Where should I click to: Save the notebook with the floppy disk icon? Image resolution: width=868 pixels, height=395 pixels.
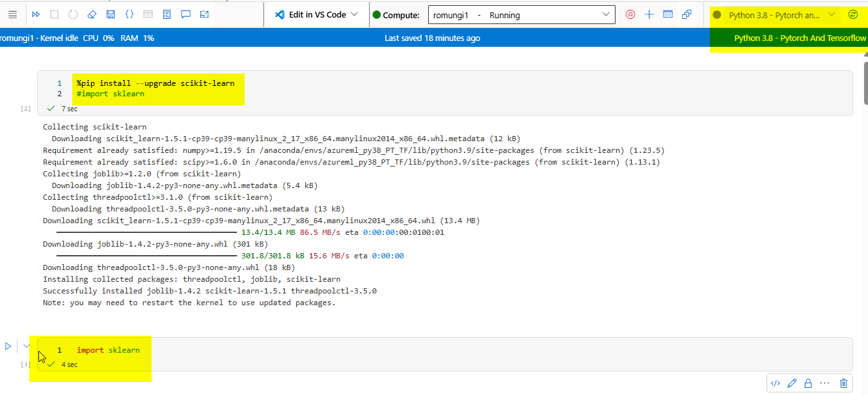click(x=111, y=14)
